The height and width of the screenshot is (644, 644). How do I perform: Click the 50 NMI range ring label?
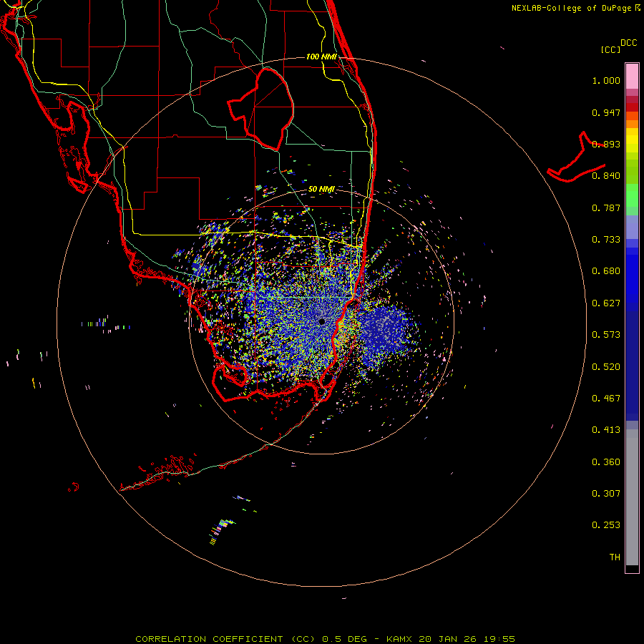pyautogui.click(x=321, y=190)
